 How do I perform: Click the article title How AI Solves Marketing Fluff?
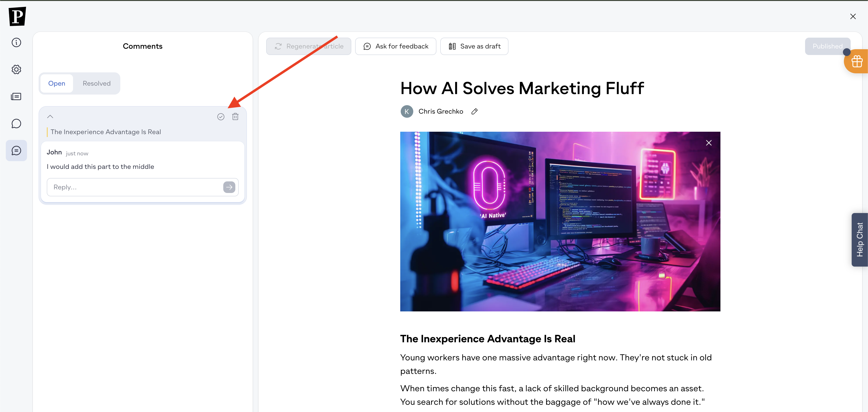coord(522,88)
